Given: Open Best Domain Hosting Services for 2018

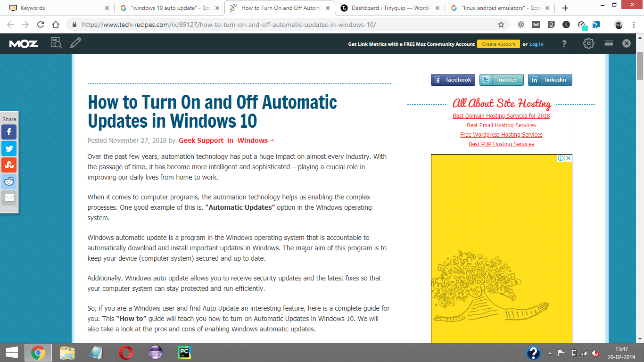Looking at the screenshot, I should click(501, 115).
